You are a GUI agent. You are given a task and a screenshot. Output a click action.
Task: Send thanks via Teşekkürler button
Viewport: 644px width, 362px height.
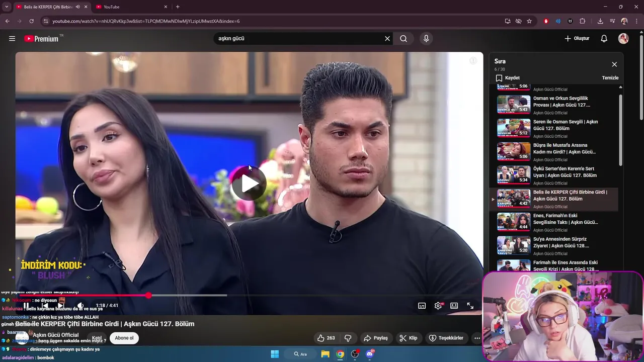tap(446, 338)
